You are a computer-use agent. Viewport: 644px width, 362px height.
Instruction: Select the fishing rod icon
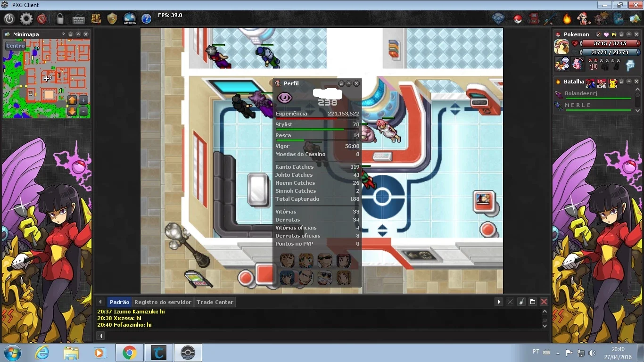coord(550,19)
